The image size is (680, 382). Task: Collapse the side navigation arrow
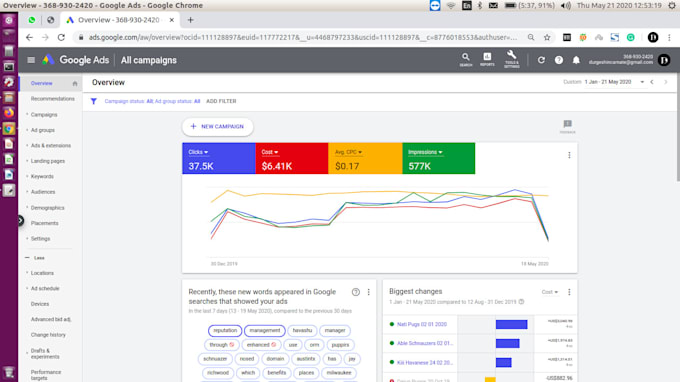tap(20, 221)
